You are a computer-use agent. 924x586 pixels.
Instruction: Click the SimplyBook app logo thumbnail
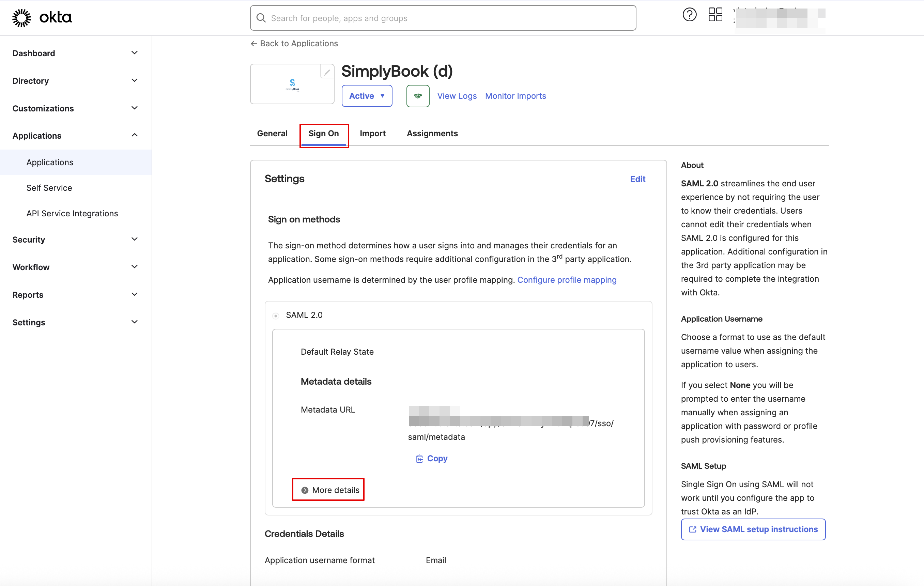coord(292,84)
